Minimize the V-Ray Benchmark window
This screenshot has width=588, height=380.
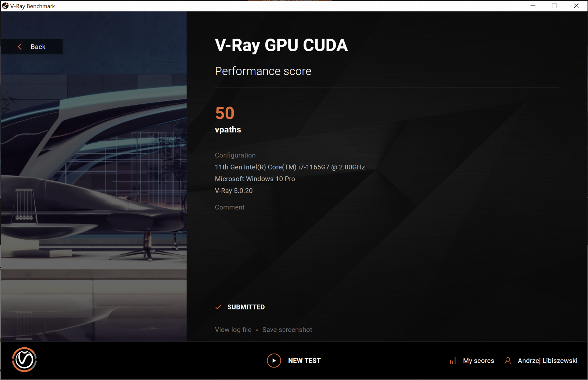click(533, 6)
